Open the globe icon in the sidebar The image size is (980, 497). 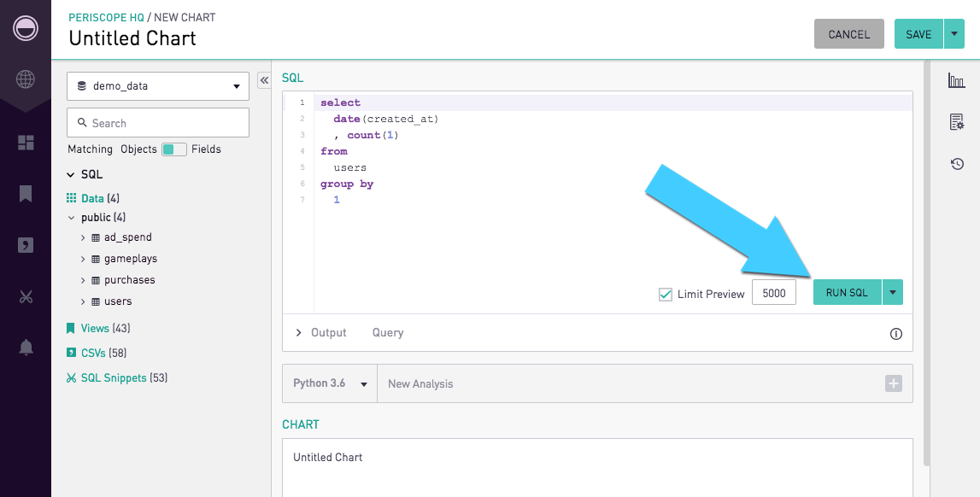(x=26, y=79)
